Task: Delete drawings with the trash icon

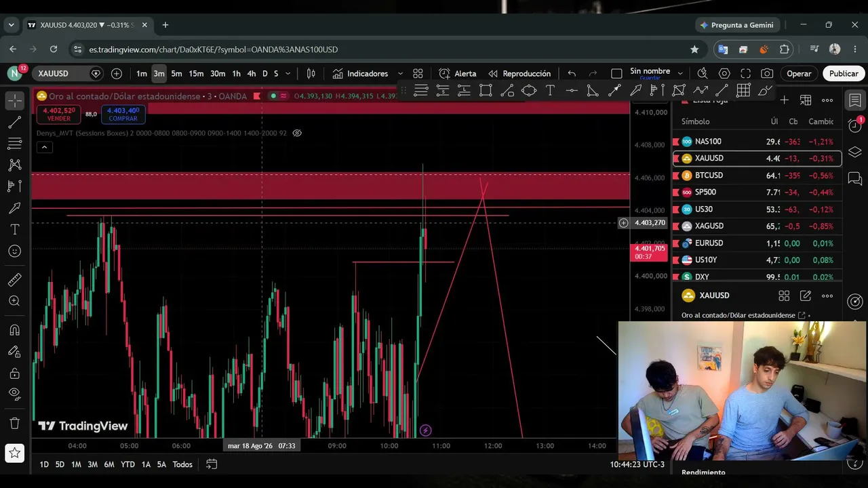Action: point(14,424)
